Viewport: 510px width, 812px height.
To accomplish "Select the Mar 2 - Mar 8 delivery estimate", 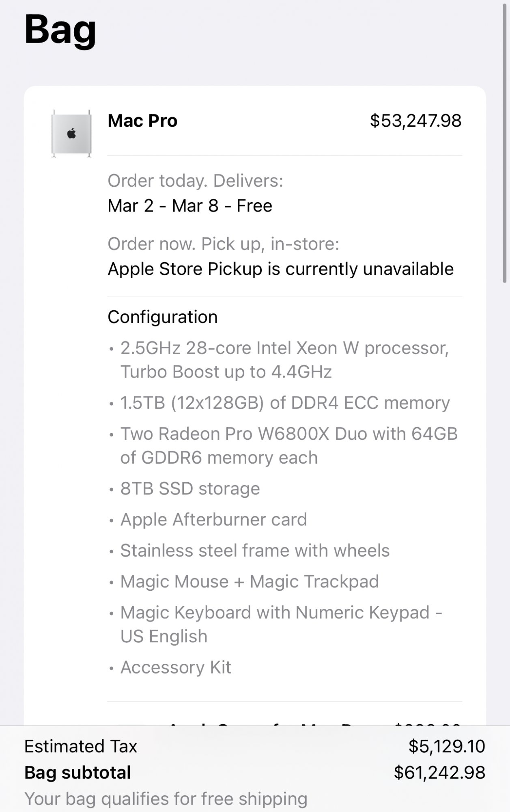I will coord(189,206).
